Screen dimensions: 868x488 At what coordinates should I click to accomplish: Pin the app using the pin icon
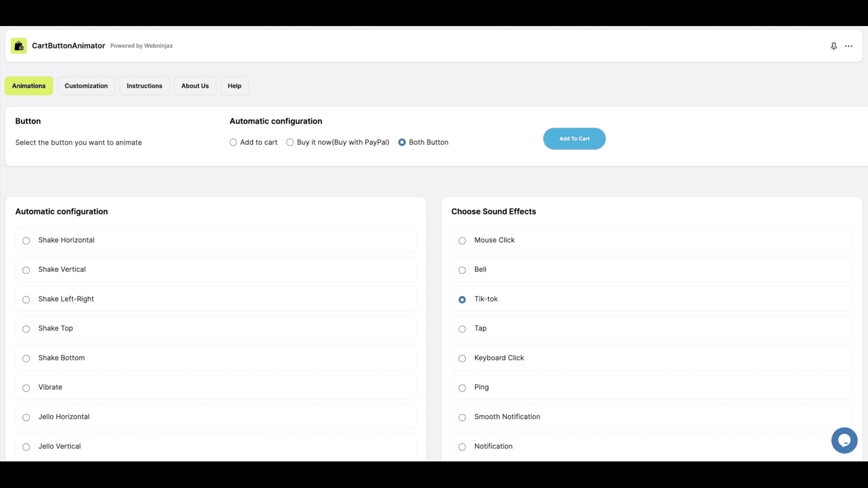[x=834, y=46]
